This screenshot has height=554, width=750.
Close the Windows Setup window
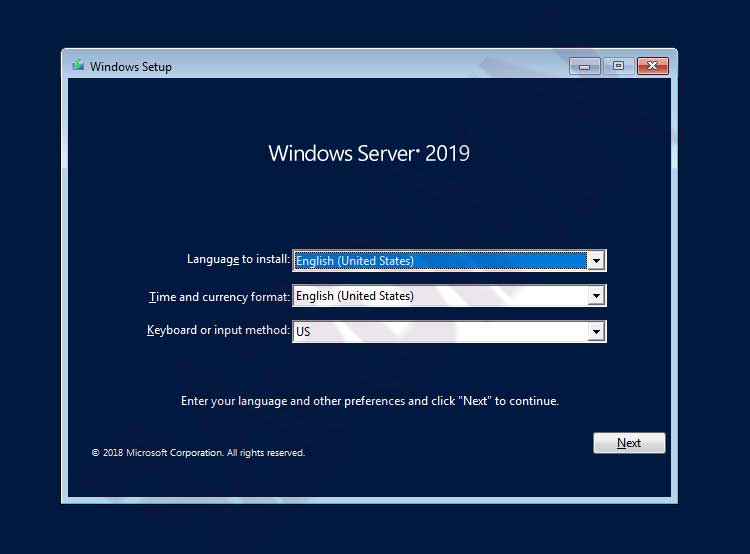(x=652, y=66)
